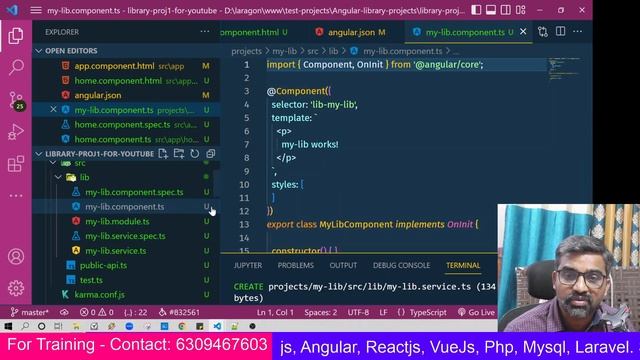Start Go Live server in status bar
This screenshot has height=360, width=640.
click(476, 313)
